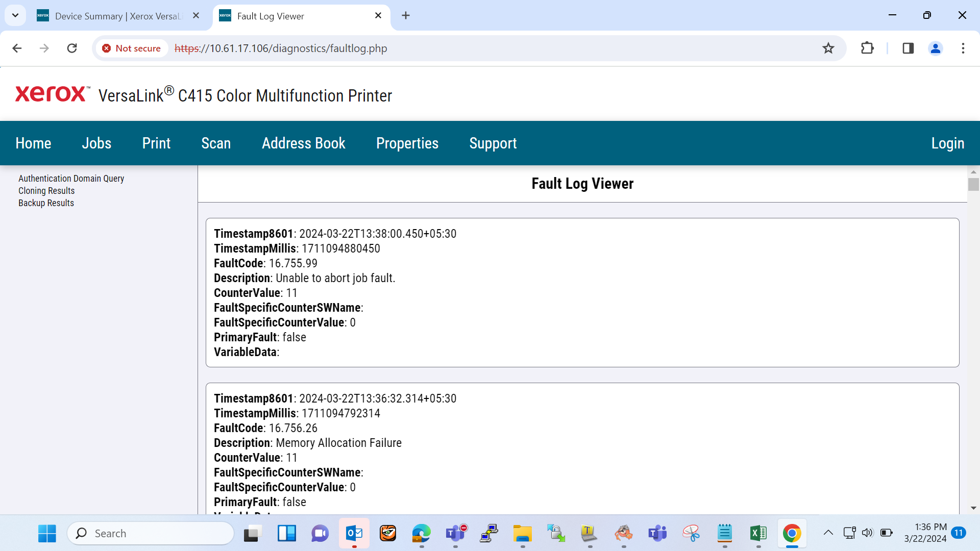This screenshot has height=551, width=980.
Task: Click the Not secure site info badge
Action: point(132,48)
